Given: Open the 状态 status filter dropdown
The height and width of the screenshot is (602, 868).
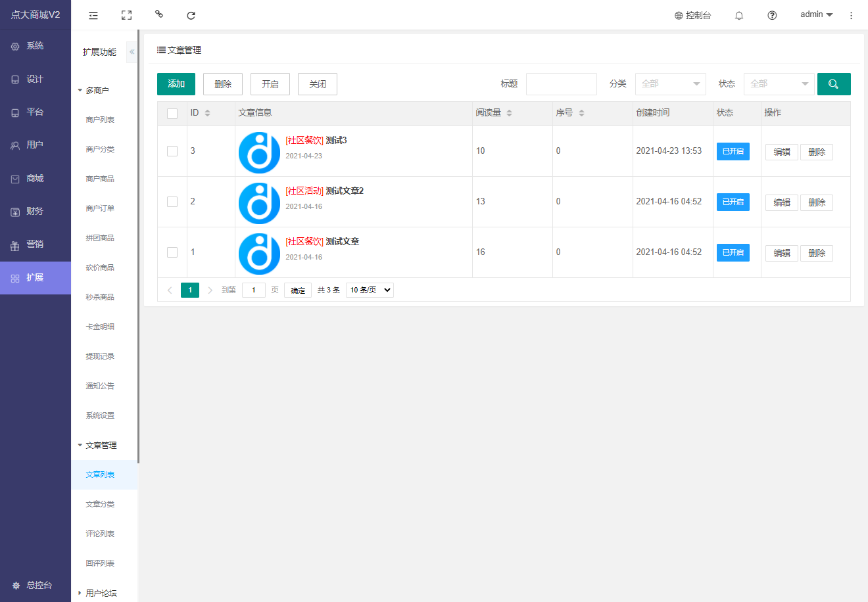Looking at the screenshot, I should pyautogui.click(x=779, y=84).
